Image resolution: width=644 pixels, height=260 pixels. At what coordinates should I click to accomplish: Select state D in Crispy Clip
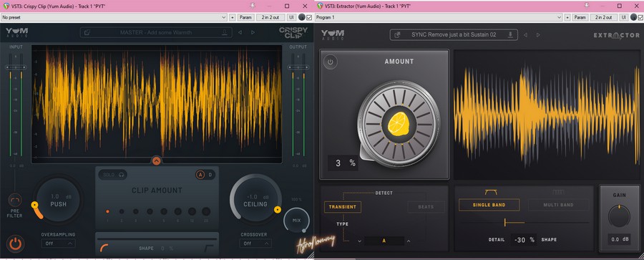tap(210, 175)
